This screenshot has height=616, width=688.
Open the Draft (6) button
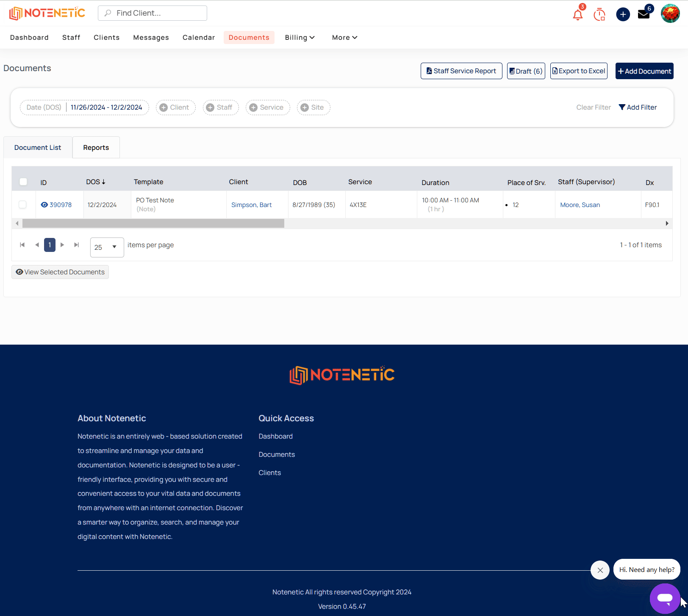point(526,71)
